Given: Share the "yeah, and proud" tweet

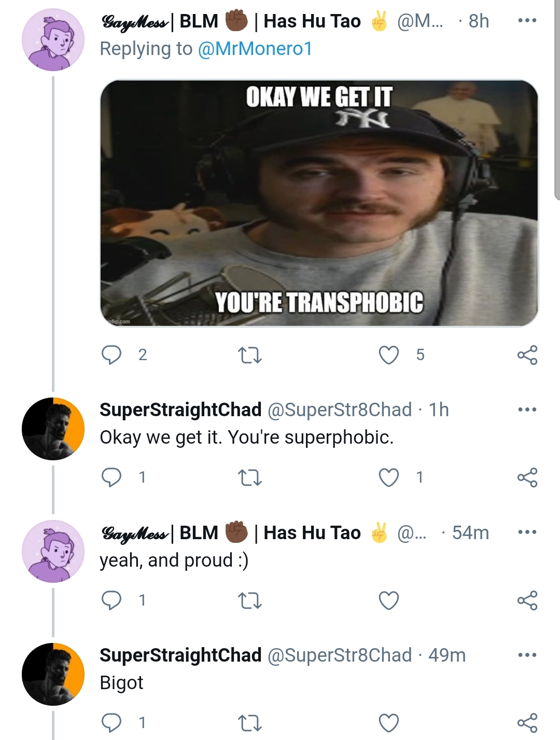Looking at the screenshot, I should (x=527, y=600).
